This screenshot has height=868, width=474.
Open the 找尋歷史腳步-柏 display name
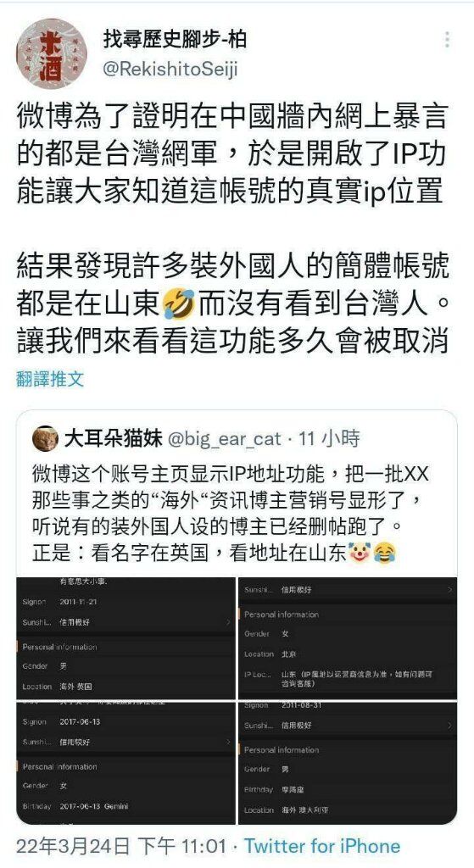(175, 39)
